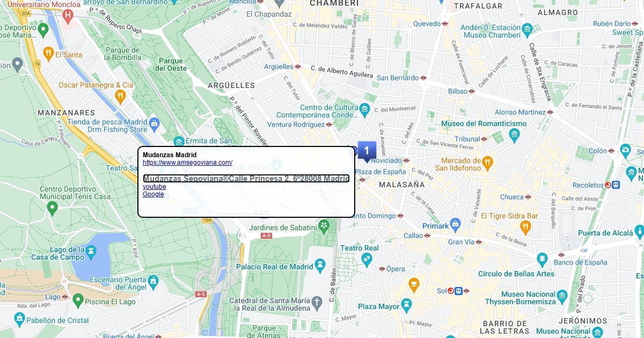This screenshot has width=644, height=338.
Task: Select the Museo Nacional Thyssen-Bornemisza icon
Action: click(x=562, y=296)
